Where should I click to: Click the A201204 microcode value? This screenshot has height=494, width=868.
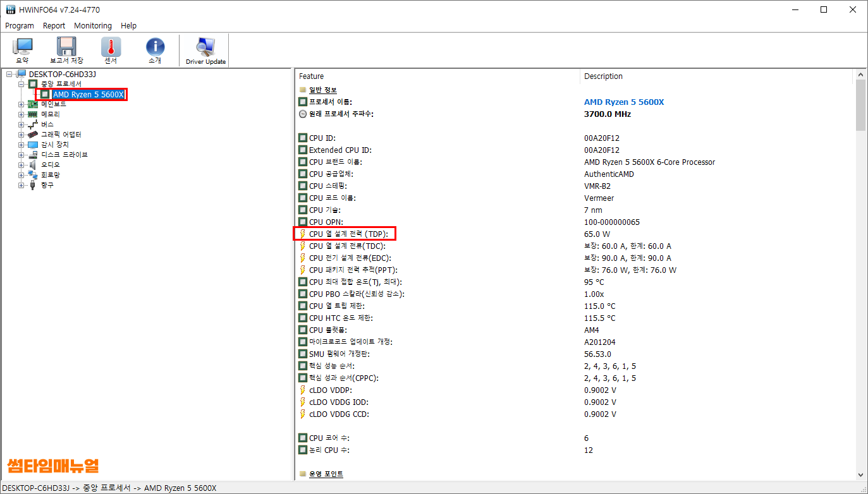[x=599, y=342]
